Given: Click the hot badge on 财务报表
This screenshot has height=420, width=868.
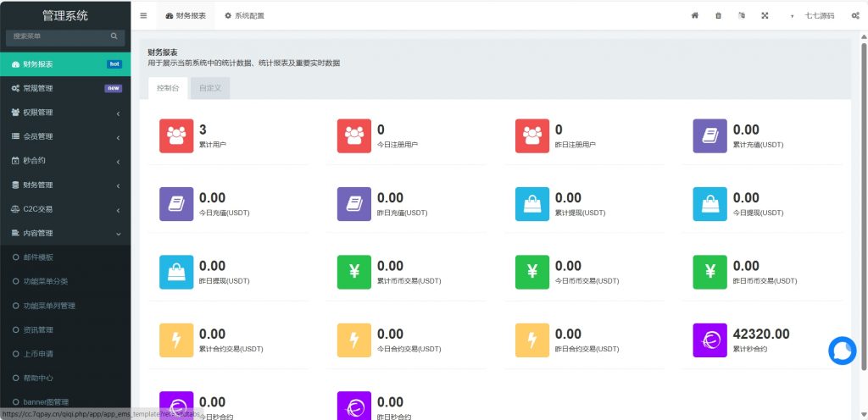Looking at the screenshot, I should tap(114, 64).
